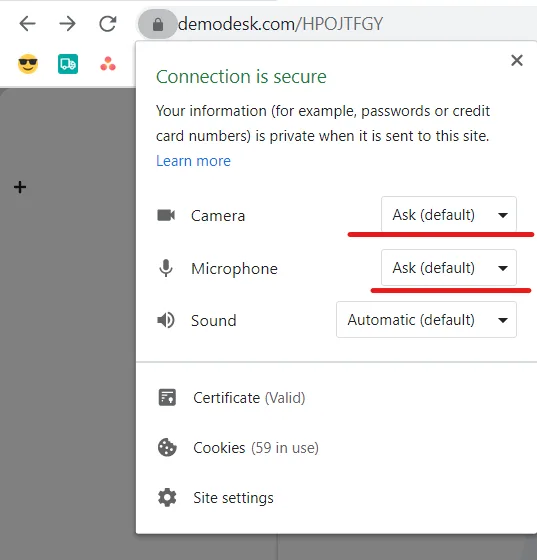Click the plus icon on the gray page
Image resolution: width=537 pixels, height=560 pixels.
[x=20, y=187]
